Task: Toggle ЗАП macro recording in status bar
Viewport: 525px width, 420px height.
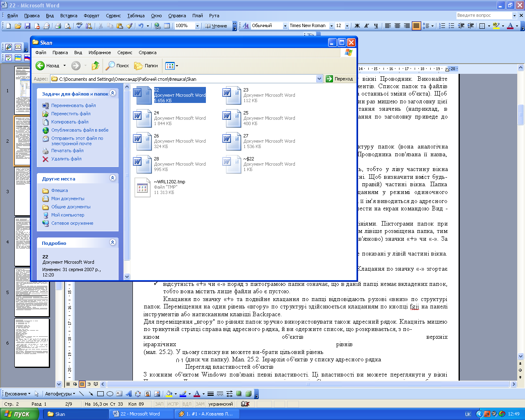Action: click(159, 404)
